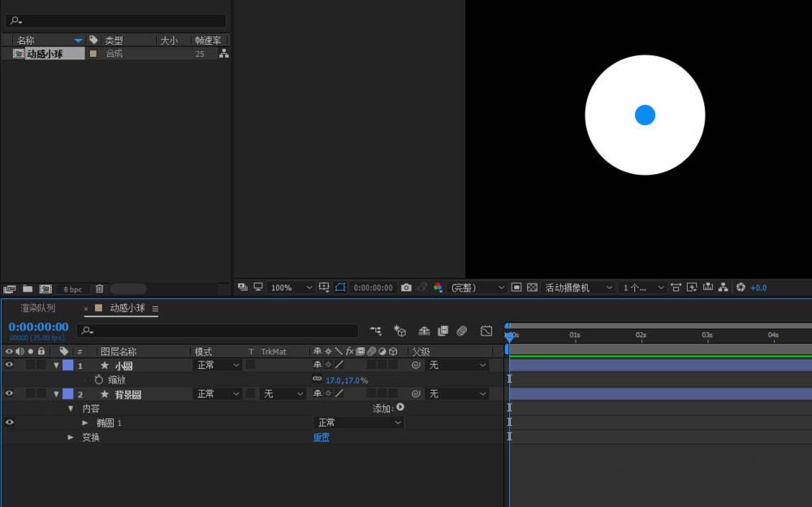This screenshot has height=507, width=812.
Task: Toggle visibility of 椭圆 1 shape
Action: 10,422
